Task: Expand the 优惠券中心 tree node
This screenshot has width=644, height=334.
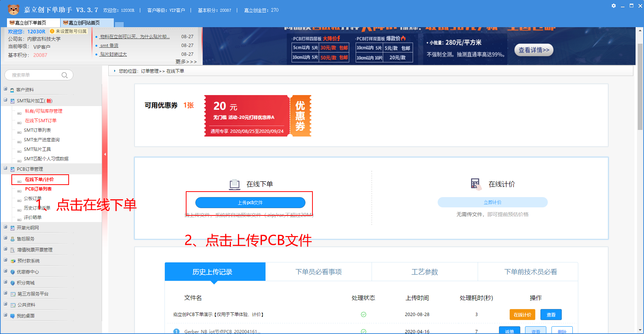Action: [x=6, y=271]
